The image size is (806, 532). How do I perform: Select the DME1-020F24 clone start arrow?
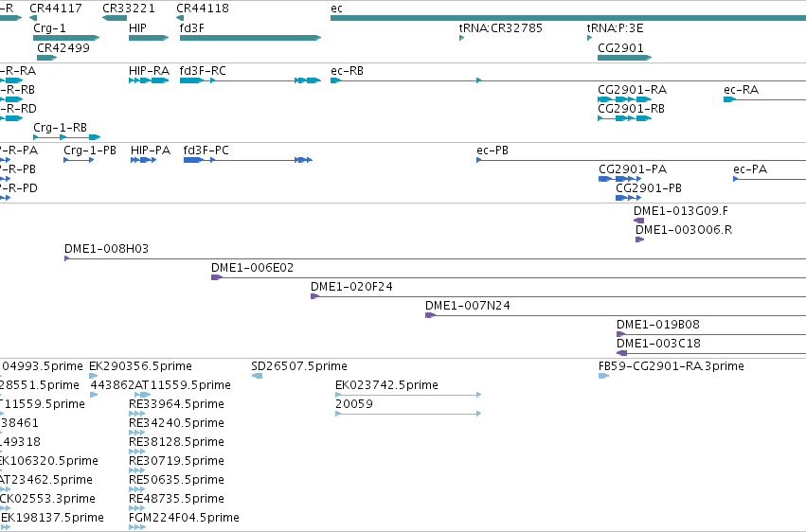315,296
